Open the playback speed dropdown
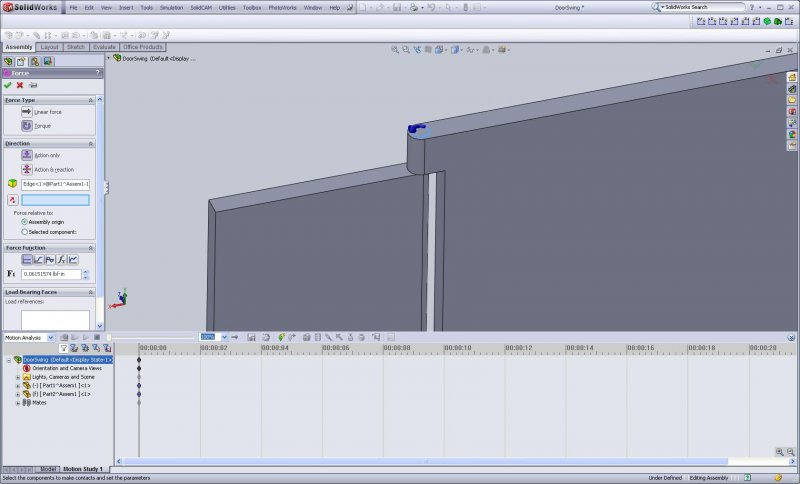800x484 pixels. coord(224,337)
